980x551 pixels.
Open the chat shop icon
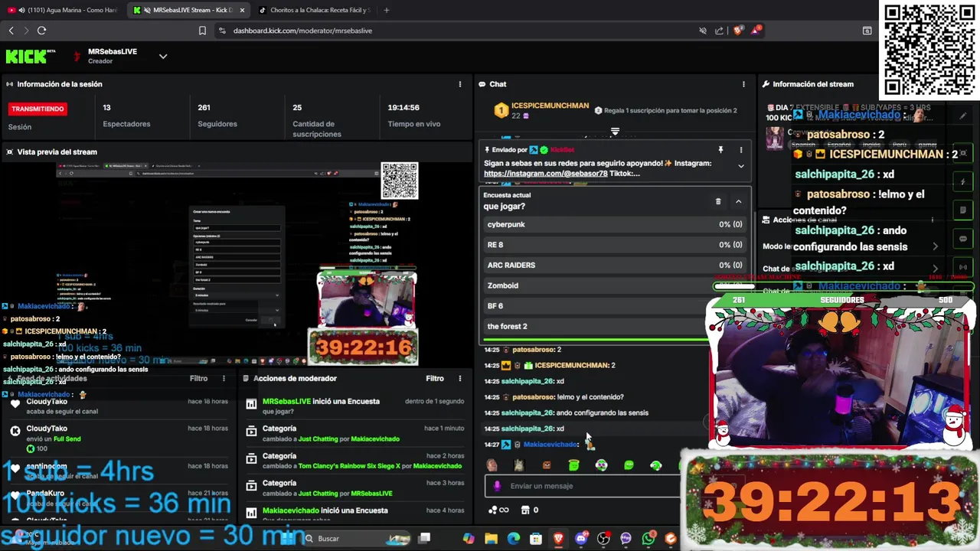click(524, 510)
